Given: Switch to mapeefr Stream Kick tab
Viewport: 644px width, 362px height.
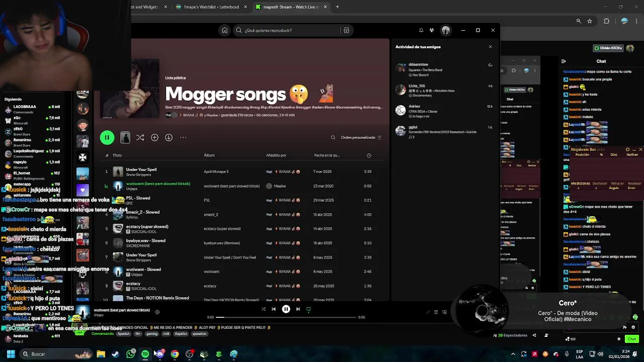Looking at the screenshot, I should (x=291, y=7).
